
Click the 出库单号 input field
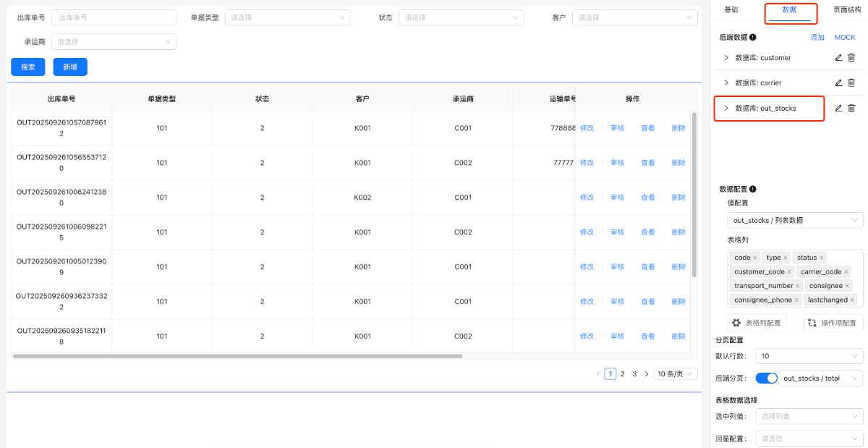pyautogui.click(x=114, y=17)
